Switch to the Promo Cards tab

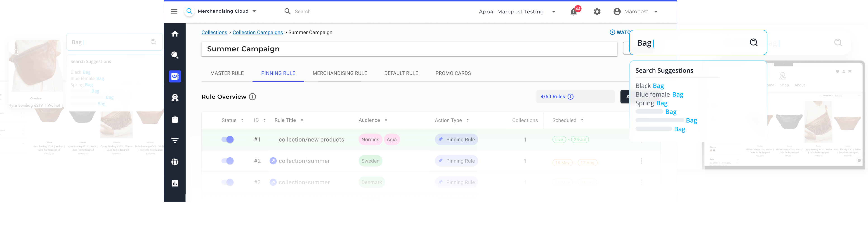tap(453, 73)
